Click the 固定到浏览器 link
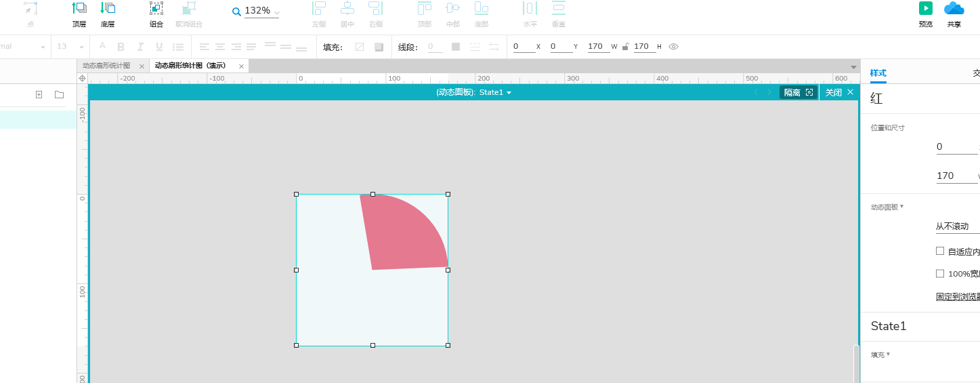980x383 pixels. [x=958, y=297]
